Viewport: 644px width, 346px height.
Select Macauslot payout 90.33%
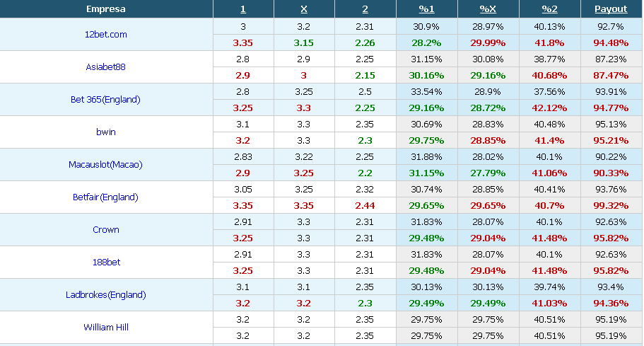pos(611,173)
